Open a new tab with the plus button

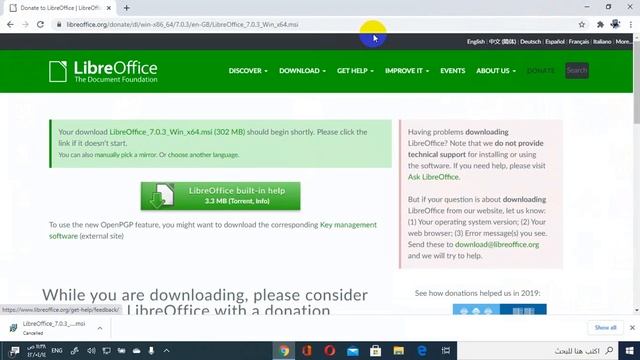127,8
